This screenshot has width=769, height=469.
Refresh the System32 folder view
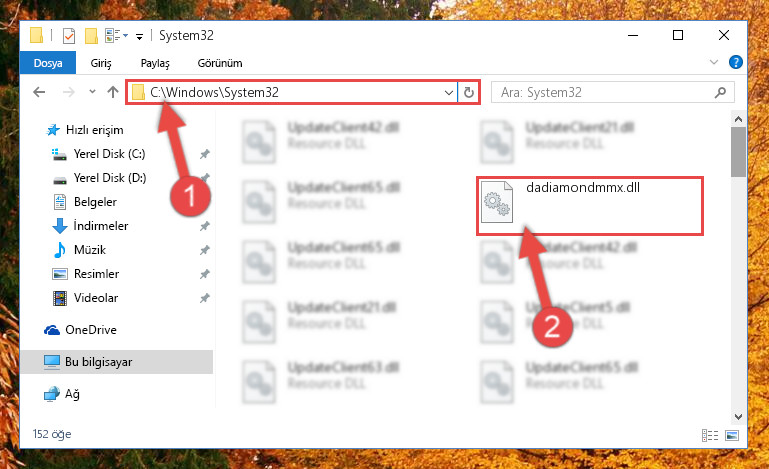468,92
